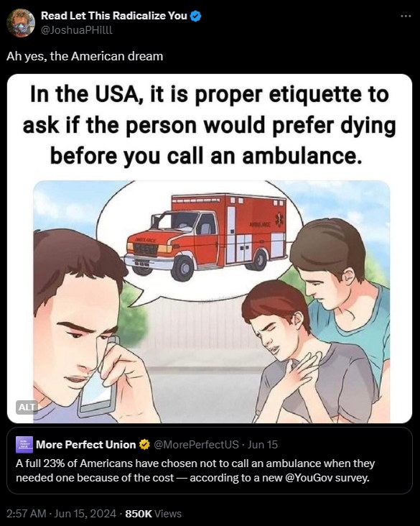The image size is (420, 526).
Task: Click the 850K Views count
Action: click(x=153, y=514)
